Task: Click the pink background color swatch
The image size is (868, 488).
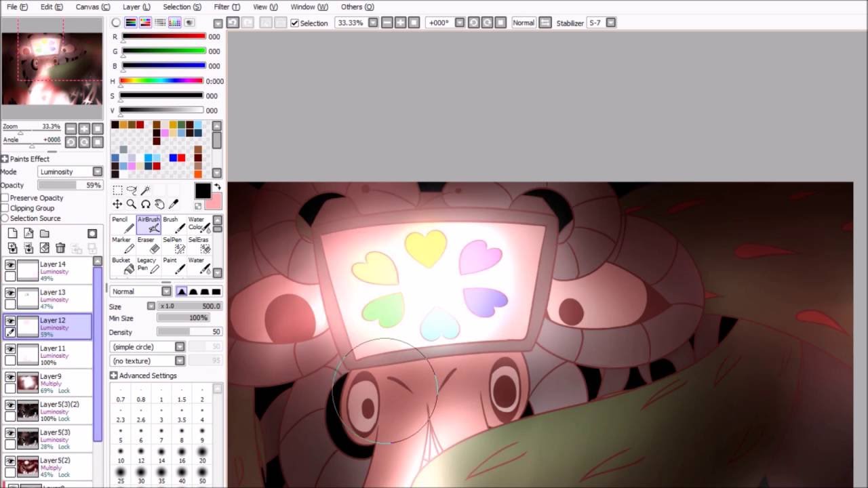Action: pos(214,201)
